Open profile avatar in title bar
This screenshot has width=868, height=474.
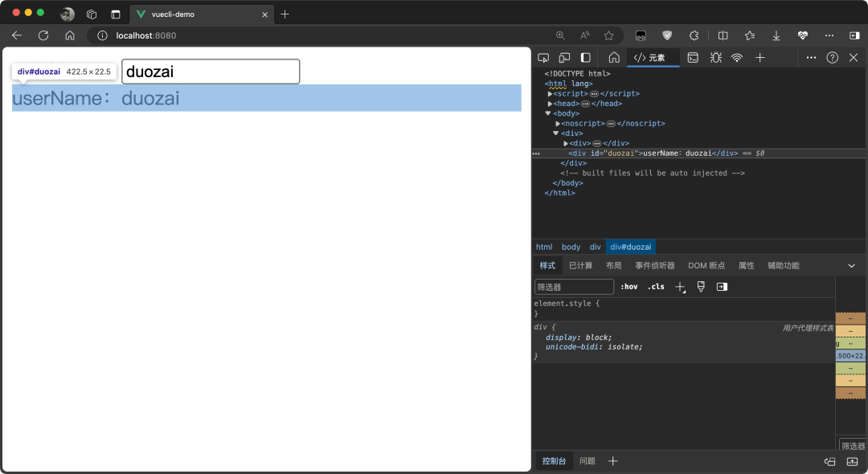(x=68, y=14)
